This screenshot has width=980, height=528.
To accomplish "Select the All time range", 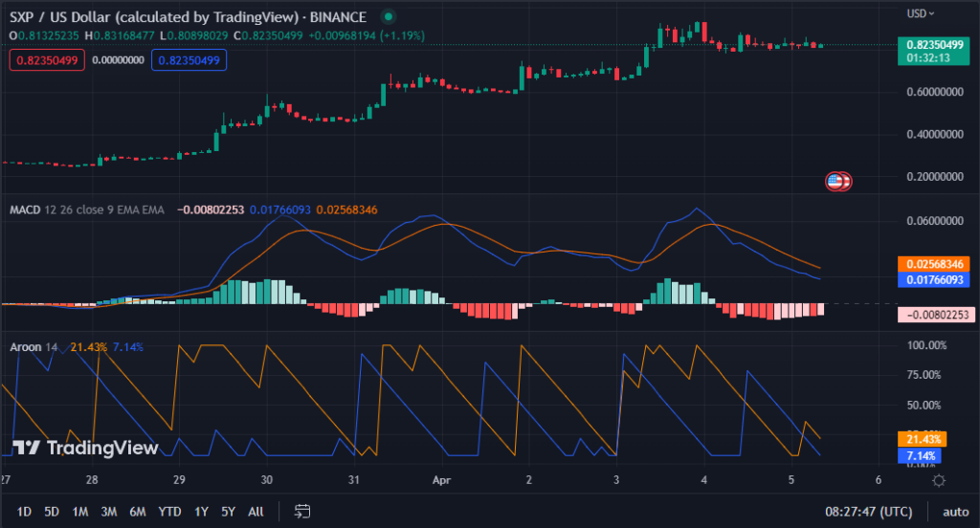I will pyautogui.click(x=256, y=512).
